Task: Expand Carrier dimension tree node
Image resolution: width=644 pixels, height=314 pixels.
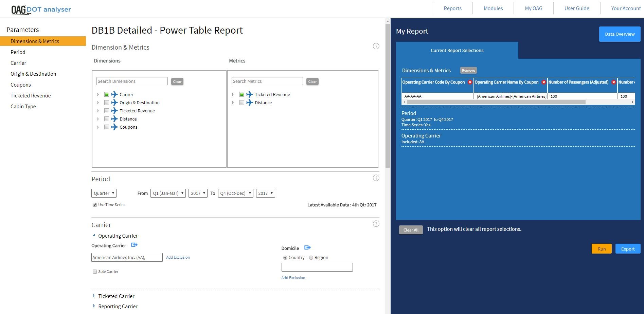Action: pyautogui.click(x=98, y=94)
